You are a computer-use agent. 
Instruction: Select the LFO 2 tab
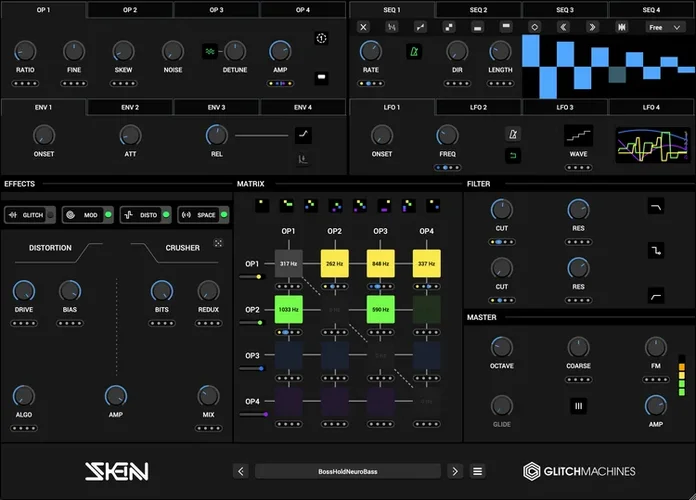[x=478, y=107]
